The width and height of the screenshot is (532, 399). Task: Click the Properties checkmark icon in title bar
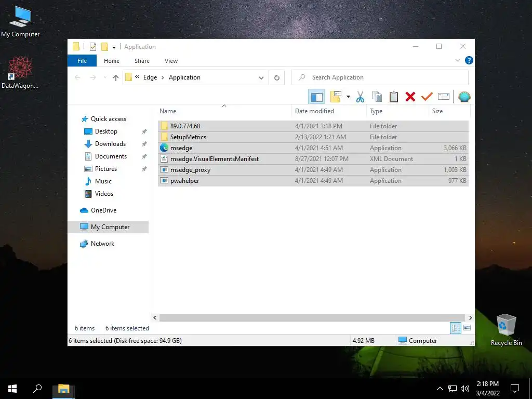(93, 47)
